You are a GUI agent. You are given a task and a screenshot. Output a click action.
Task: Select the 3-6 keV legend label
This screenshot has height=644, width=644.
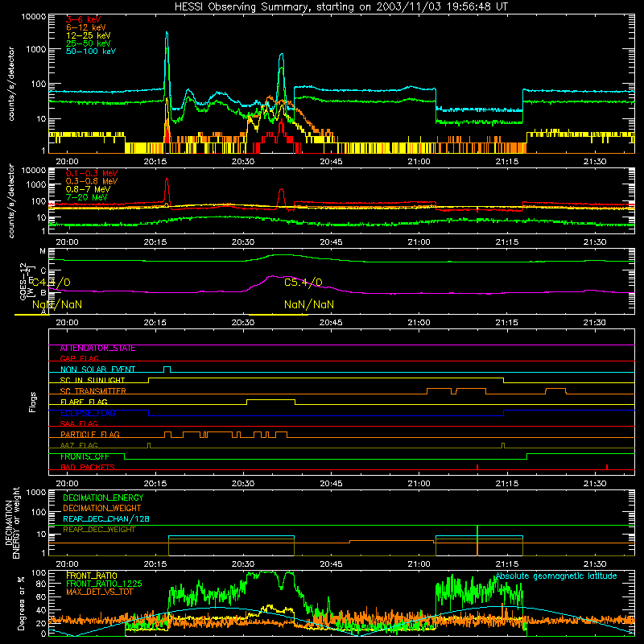(x=84, y=19)
